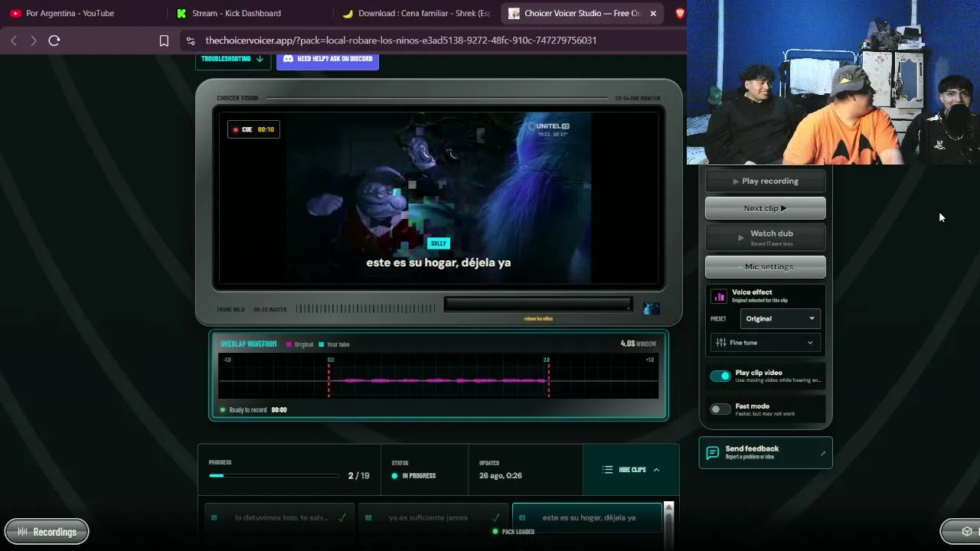Select clip 03 'este es su hogar, déjela ya'

(586, 517)
